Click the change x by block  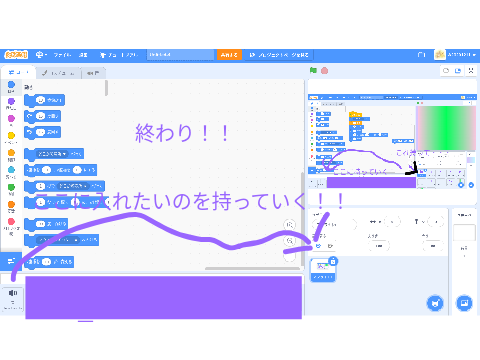[x=49, y=262]
